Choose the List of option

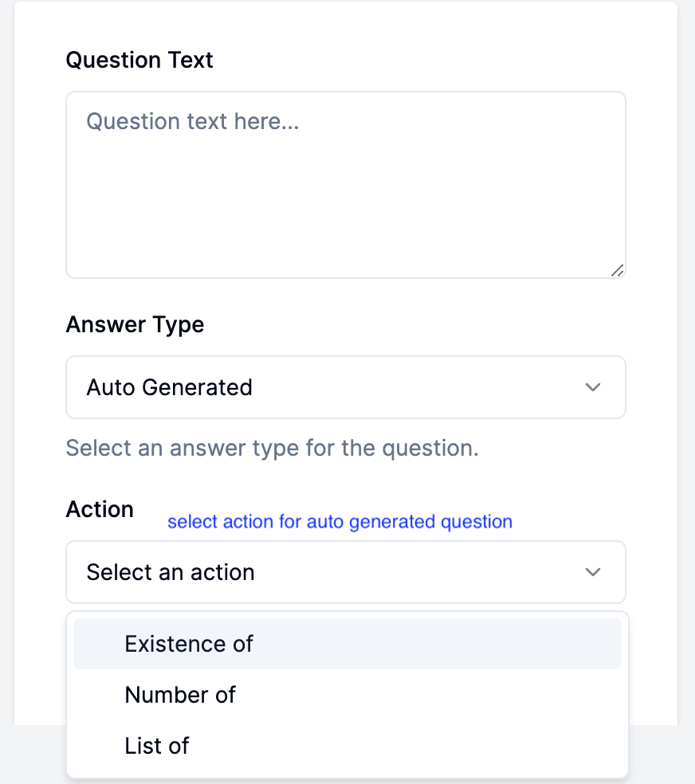tap(156, 746)
